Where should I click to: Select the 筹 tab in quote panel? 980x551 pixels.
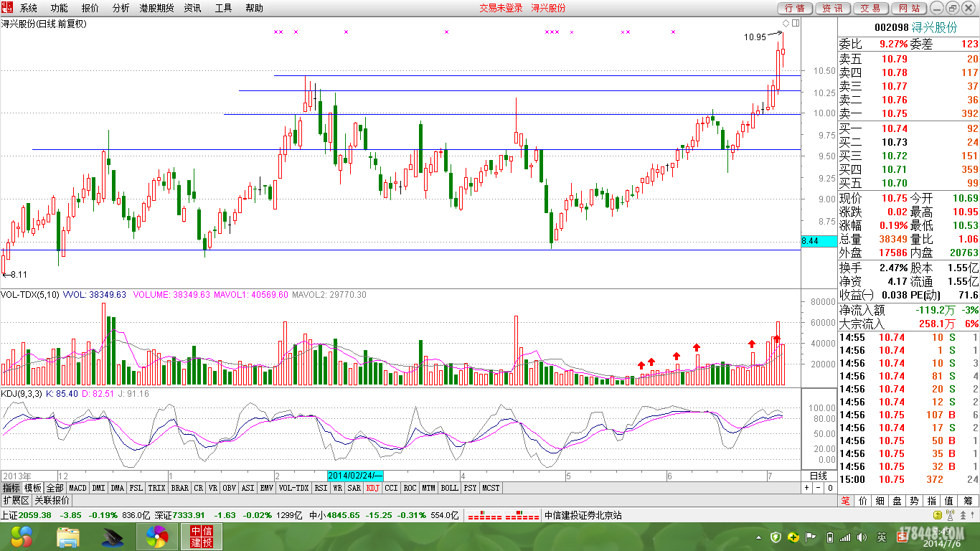click(968, 501)
